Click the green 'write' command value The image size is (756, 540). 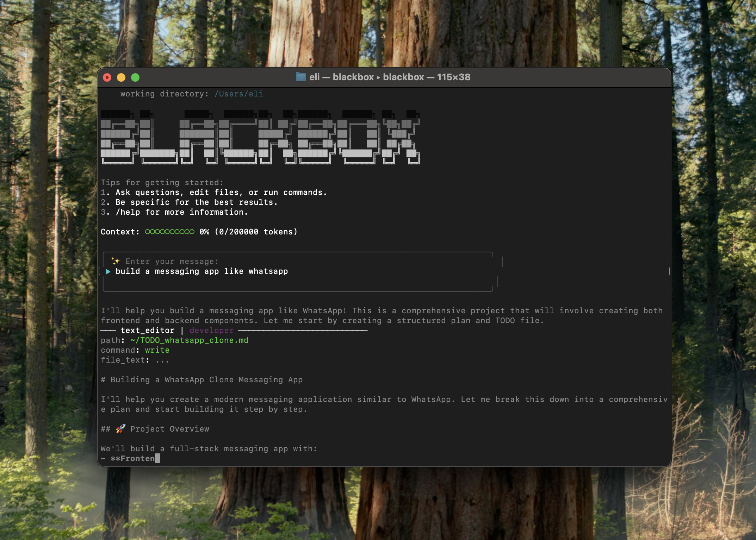pyautogui.click(x=157, y=350)
